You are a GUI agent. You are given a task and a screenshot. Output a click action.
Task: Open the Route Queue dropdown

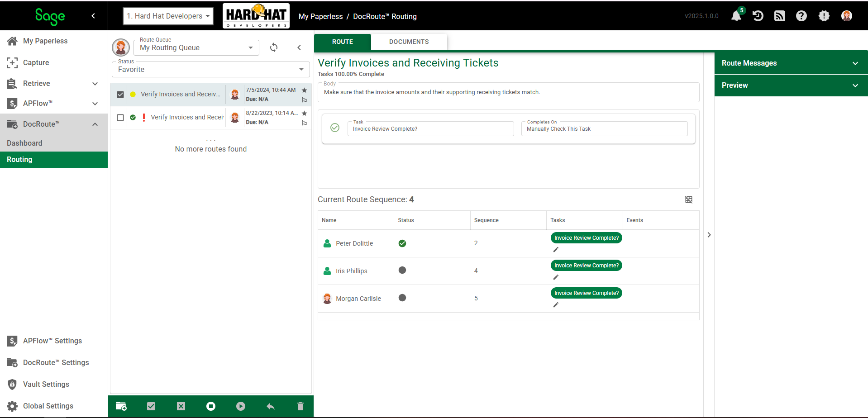196,47
